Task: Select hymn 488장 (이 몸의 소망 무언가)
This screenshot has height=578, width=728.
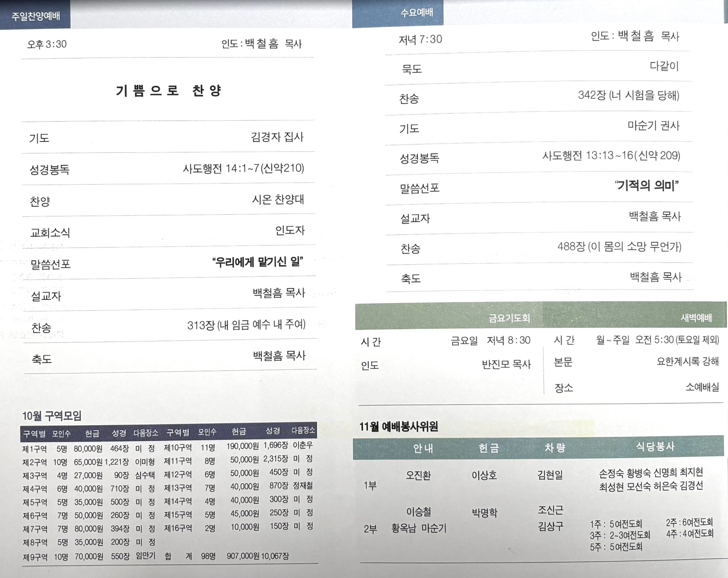Action: tap(619, 247)
